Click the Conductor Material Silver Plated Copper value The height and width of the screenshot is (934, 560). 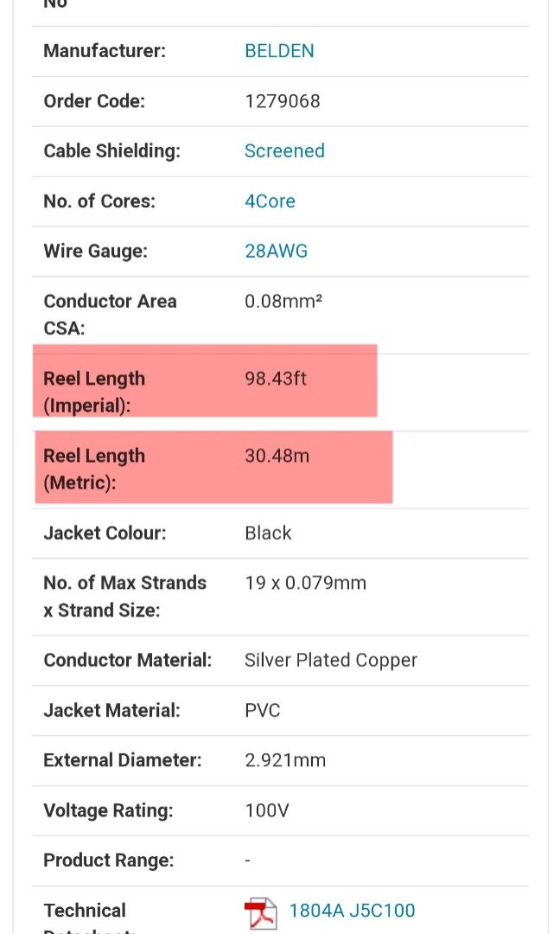pyautogui.click(x=331, y=659)
